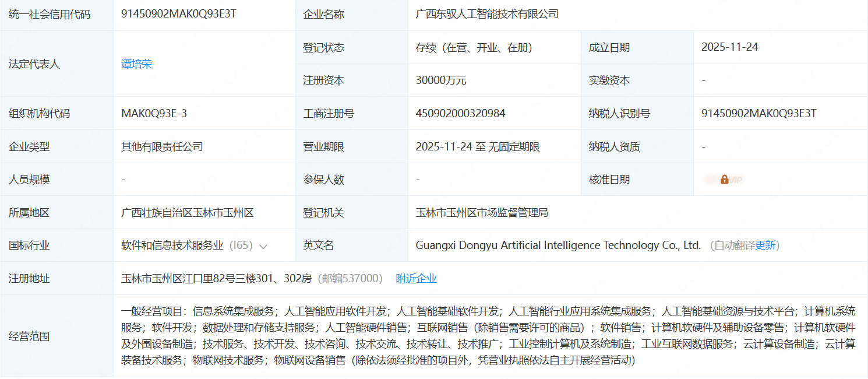Open the 附近企业 link
This screenshot has height=379, width=868.
click(x=416, y=279)
